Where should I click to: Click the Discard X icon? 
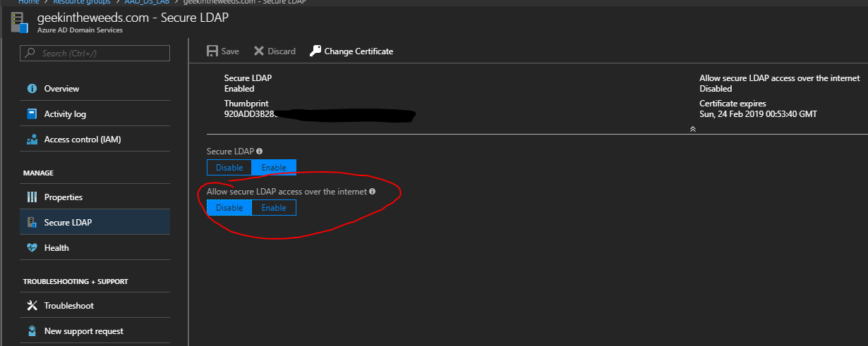259,51
